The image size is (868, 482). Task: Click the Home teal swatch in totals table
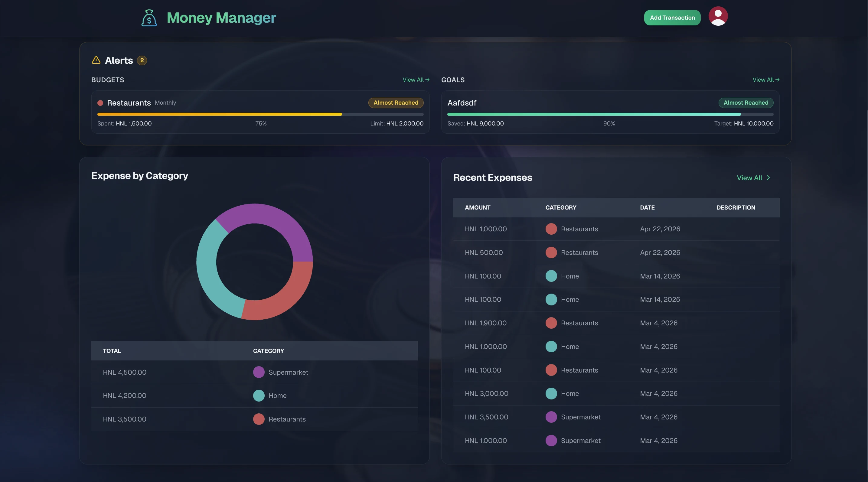(259, 396)
